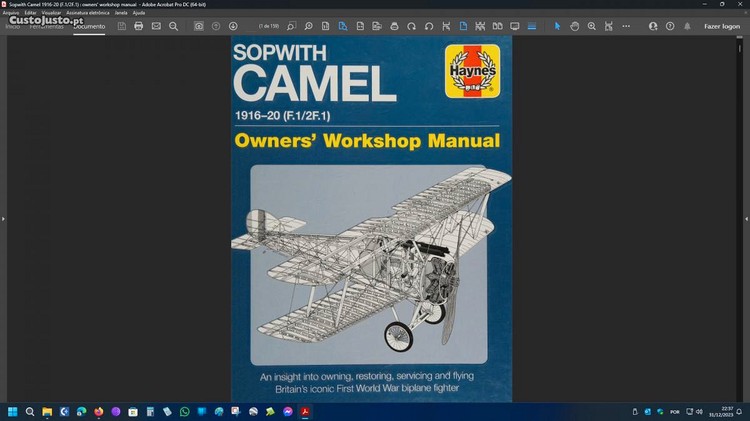The width and height of the screenshot is (750, 421).
Task: Select the Hand pan tool
Action: point(575,26)
